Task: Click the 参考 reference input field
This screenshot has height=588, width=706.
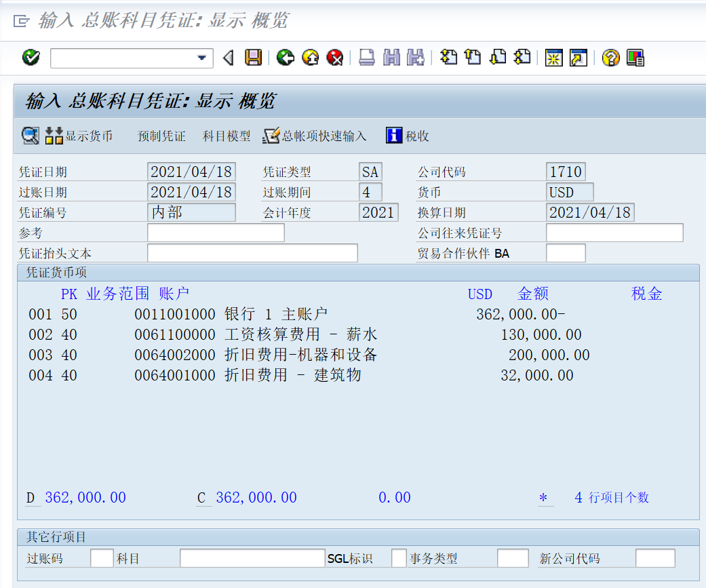Action: [216, 233]
